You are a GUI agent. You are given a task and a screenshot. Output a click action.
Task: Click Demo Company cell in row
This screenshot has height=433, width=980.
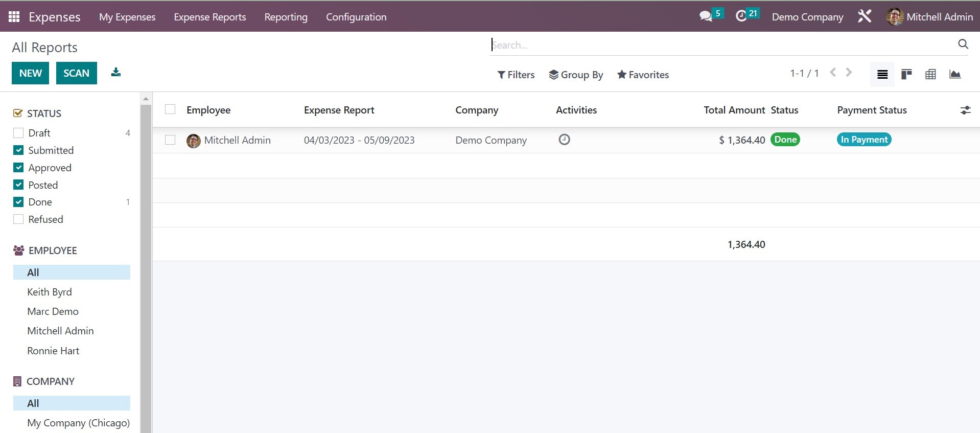(491, 140)
